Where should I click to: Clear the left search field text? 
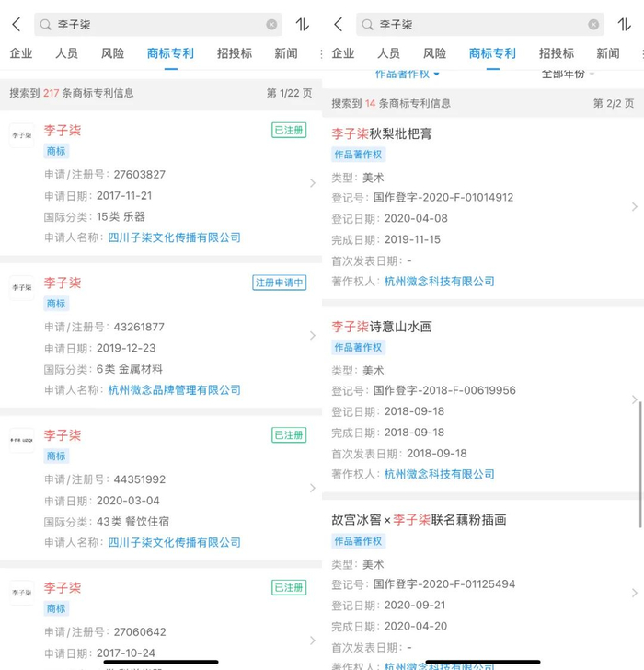(271, 24)
